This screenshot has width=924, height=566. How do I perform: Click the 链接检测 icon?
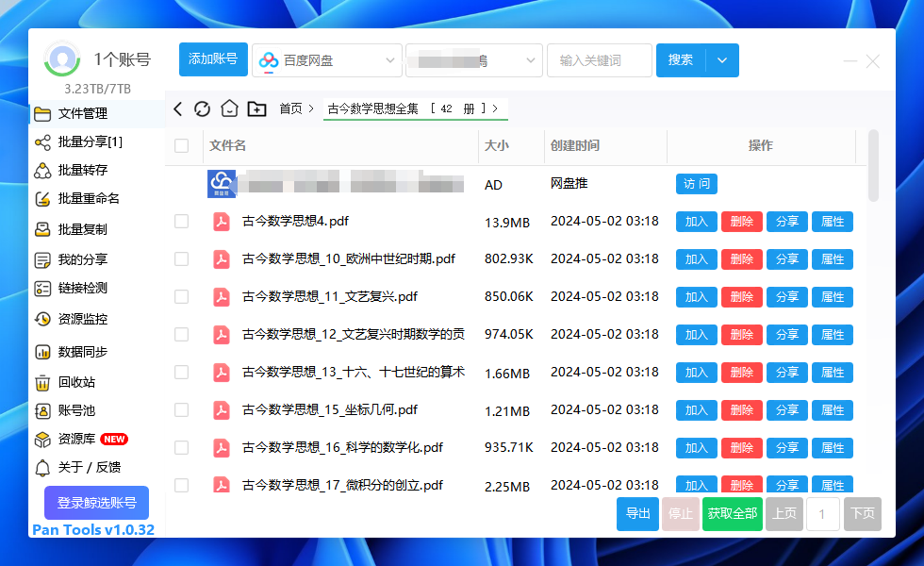tap(42, 289)
